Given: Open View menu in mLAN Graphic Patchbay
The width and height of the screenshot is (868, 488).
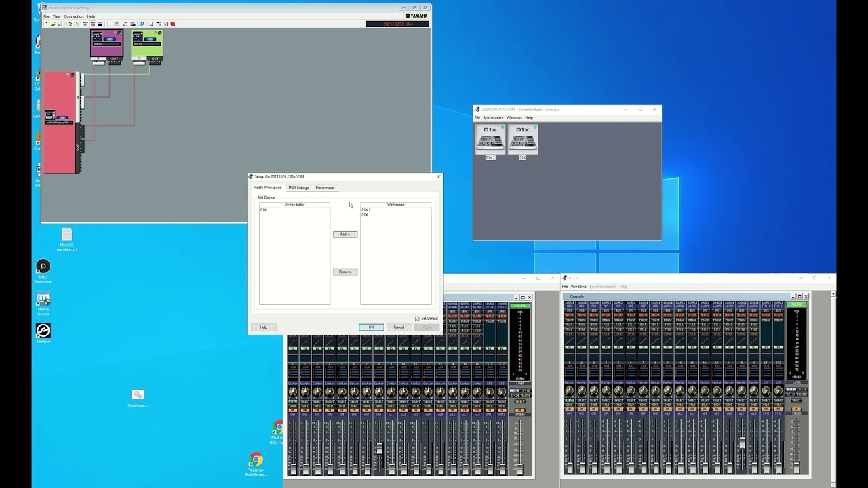Looking at the screenshot, I should coord(57,16).
